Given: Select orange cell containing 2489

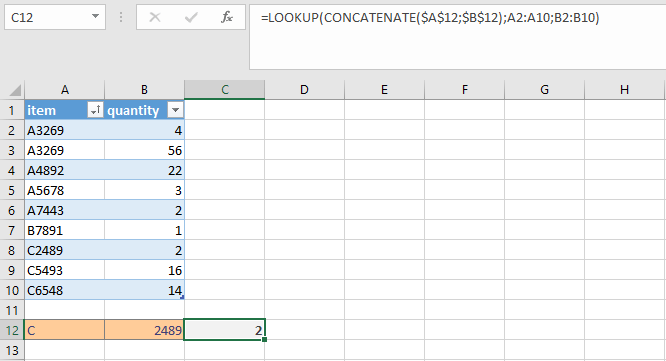Looking at the screenshot, I should click(x=144, y=330).
